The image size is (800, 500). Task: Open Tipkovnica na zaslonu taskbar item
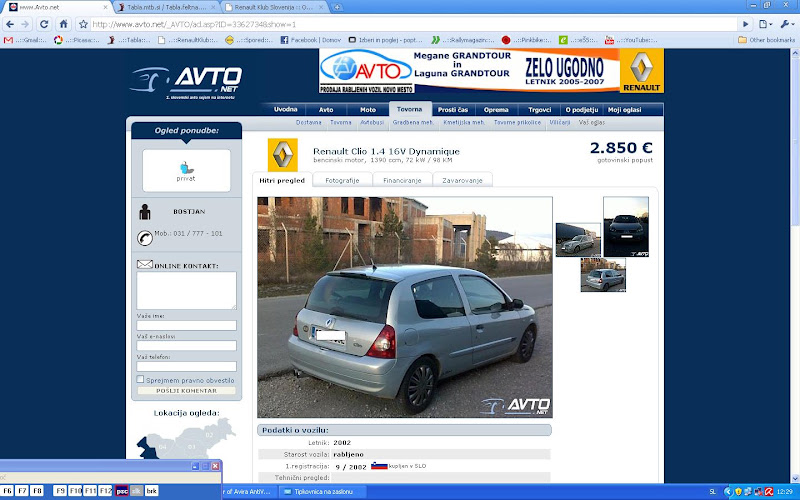tap(322, 492)
